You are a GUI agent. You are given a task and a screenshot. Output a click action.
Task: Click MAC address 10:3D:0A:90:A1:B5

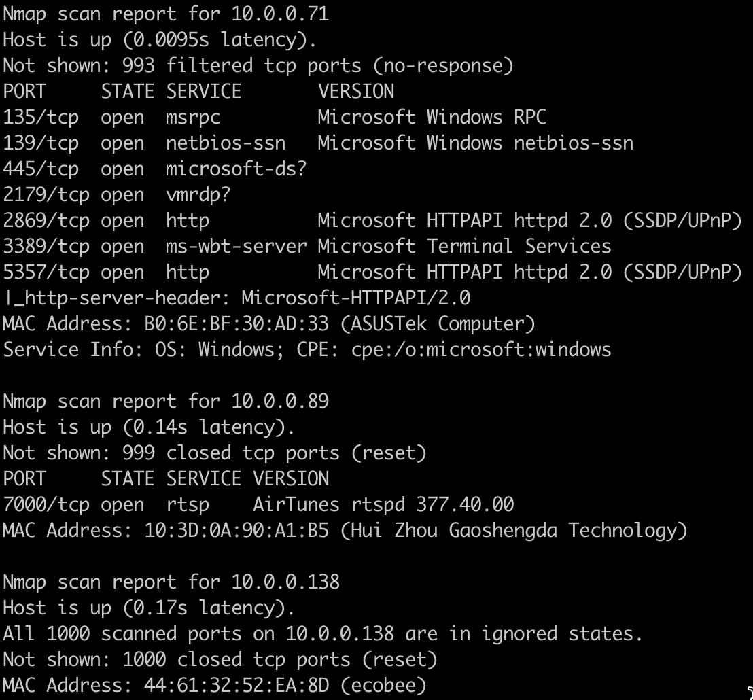point(237,531)
